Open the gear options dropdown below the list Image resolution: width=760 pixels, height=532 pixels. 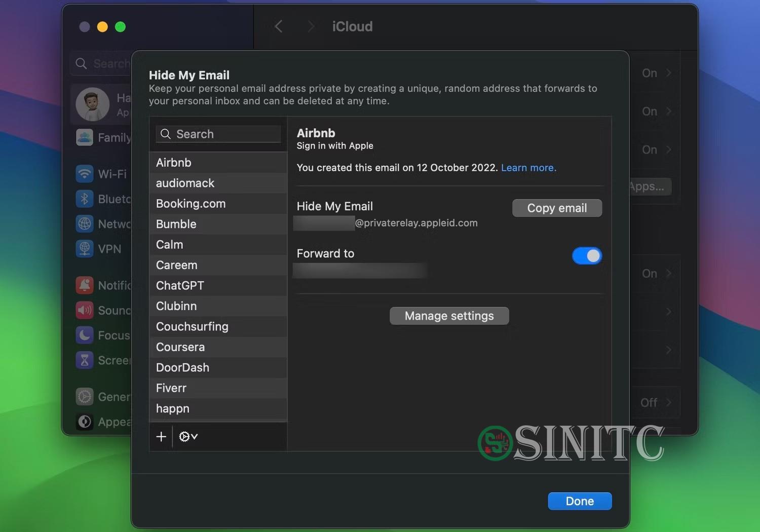coord(188,436)
